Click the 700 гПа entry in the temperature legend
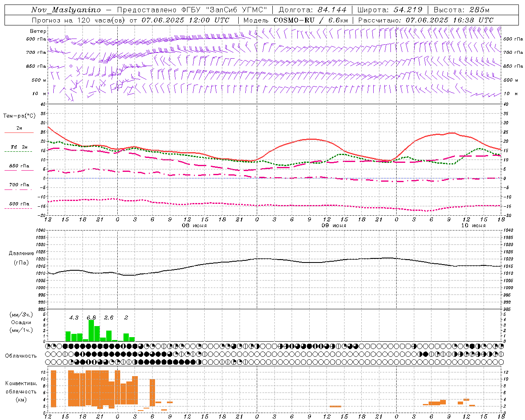This screenshot has height=420, width=525. click(19, 185)
